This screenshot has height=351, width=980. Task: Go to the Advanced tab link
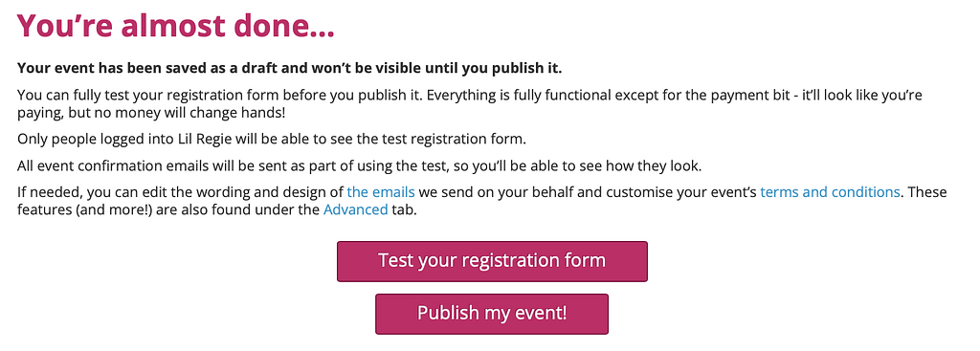click(356, 209)
